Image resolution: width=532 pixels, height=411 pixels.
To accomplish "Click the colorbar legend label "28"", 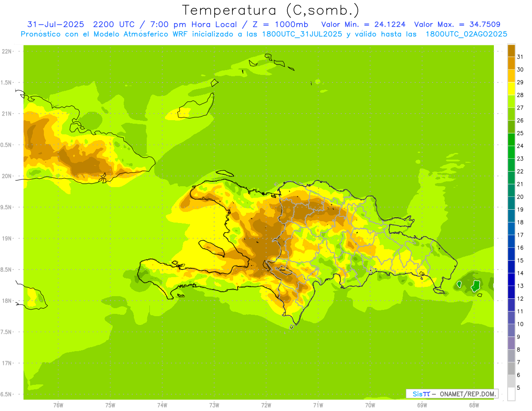I will click(x=520, y=95).
